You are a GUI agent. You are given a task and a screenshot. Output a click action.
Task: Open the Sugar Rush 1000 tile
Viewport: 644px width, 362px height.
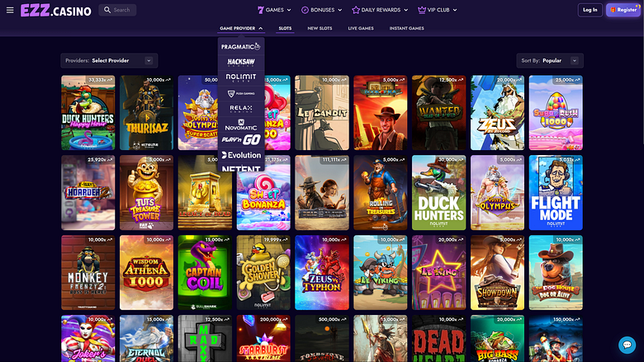[x=556, y=113]
